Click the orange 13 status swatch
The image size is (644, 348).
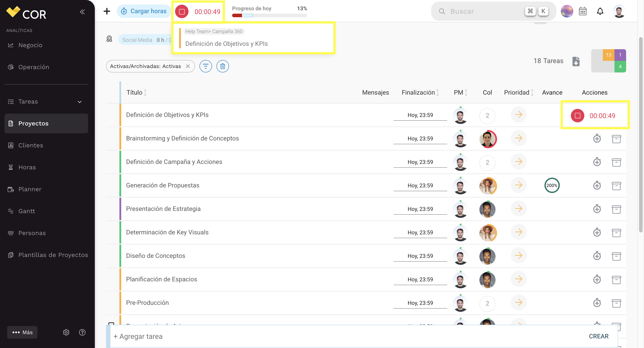coord(608,55)
